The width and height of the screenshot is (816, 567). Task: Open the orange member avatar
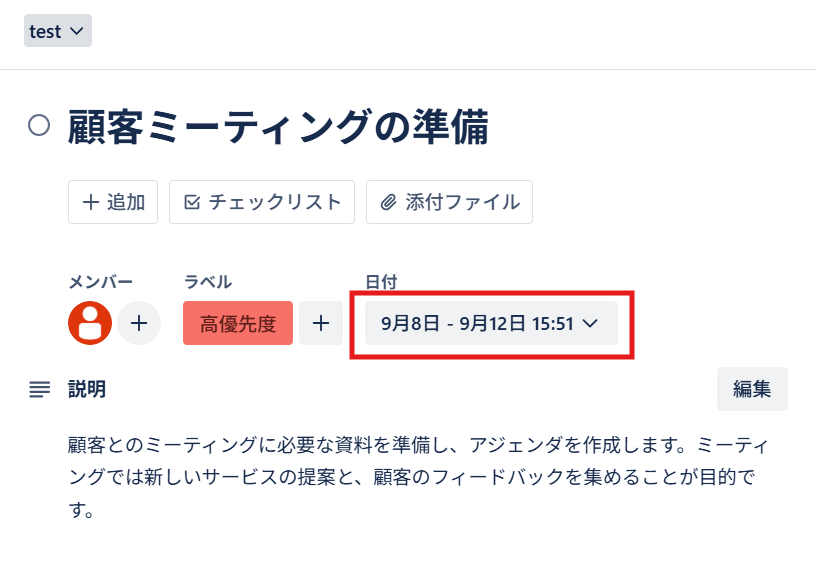pos(90,323)
